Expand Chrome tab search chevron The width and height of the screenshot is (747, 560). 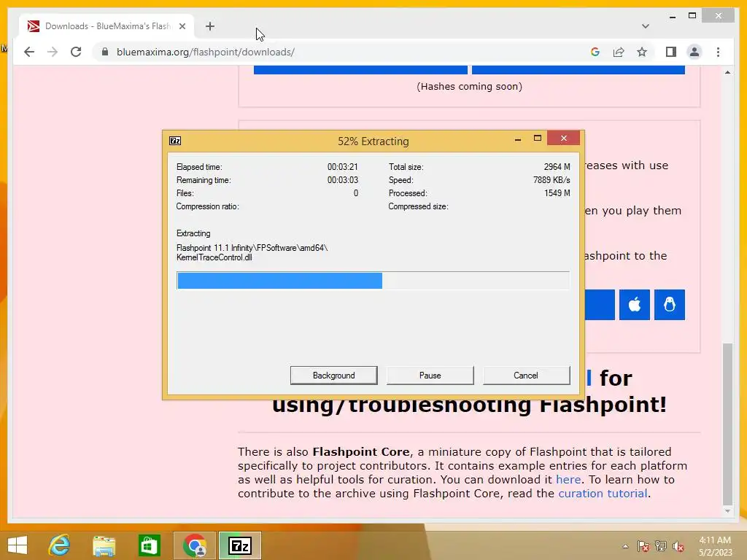(x=645, y=26)
